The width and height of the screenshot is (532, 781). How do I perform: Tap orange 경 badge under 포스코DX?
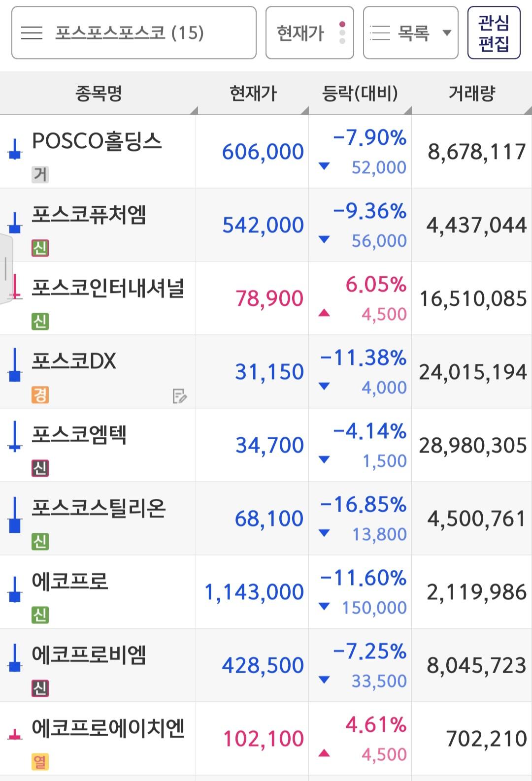click(40, 394)
